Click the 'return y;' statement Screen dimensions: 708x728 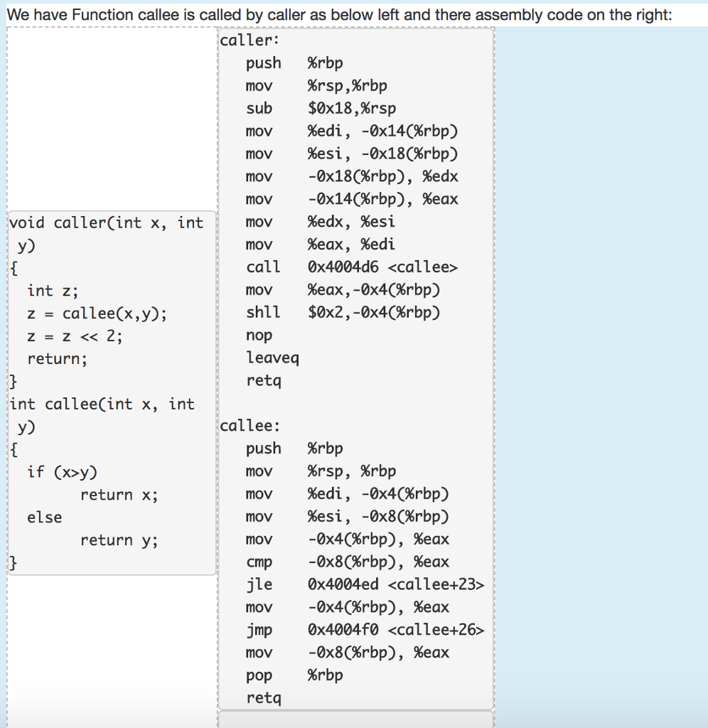(119, 540)
